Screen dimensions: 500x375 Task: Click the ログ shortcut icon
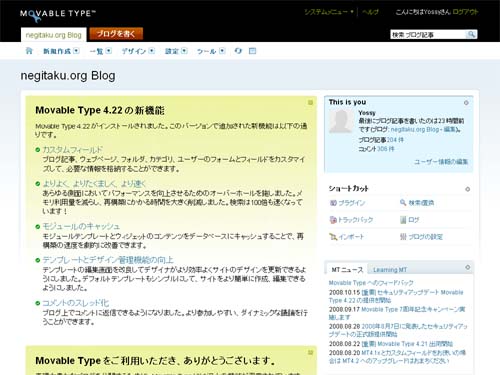click(x=403, y=220)
